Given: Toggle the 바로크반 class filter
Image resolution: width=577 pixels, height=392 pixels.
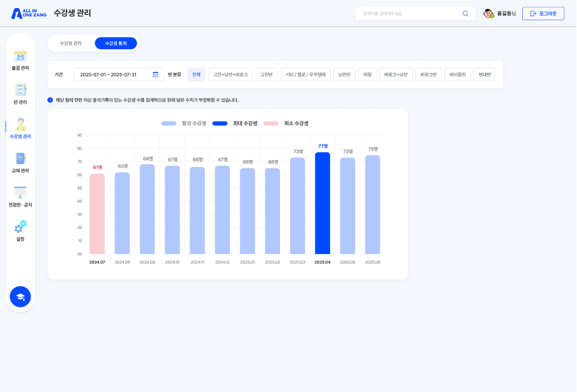Looking at the screenshot, I should pyautogui.click(x=429, y=74).
